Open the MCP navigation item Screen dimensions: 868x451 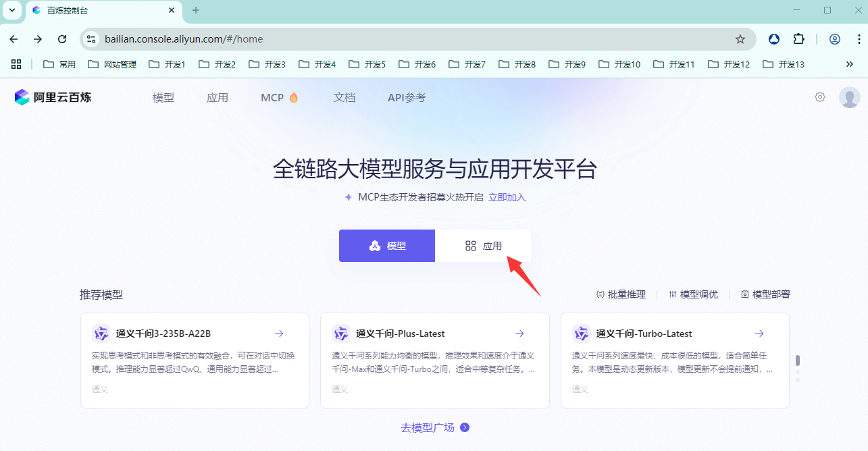[x=280, y=97]
